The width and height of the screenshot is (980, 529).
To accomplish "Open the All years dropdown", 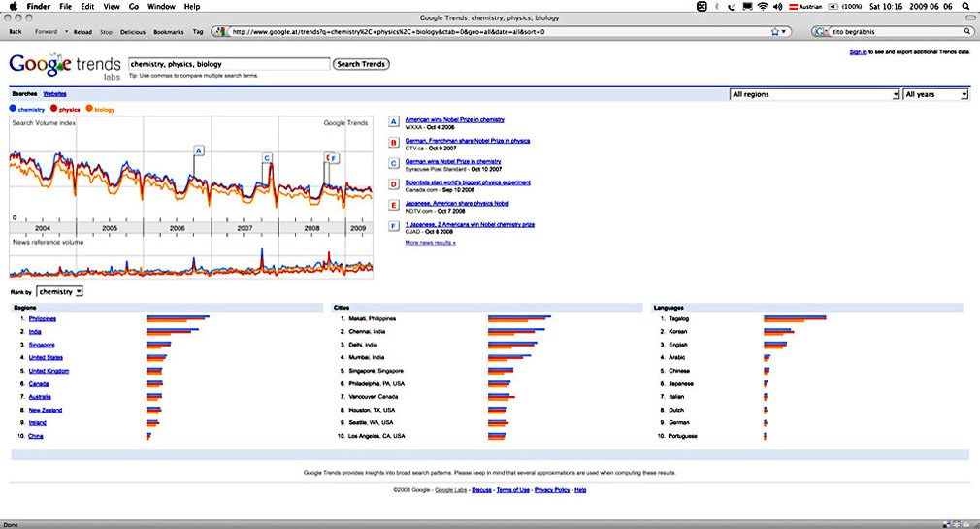I will click(x=935, y=94).
